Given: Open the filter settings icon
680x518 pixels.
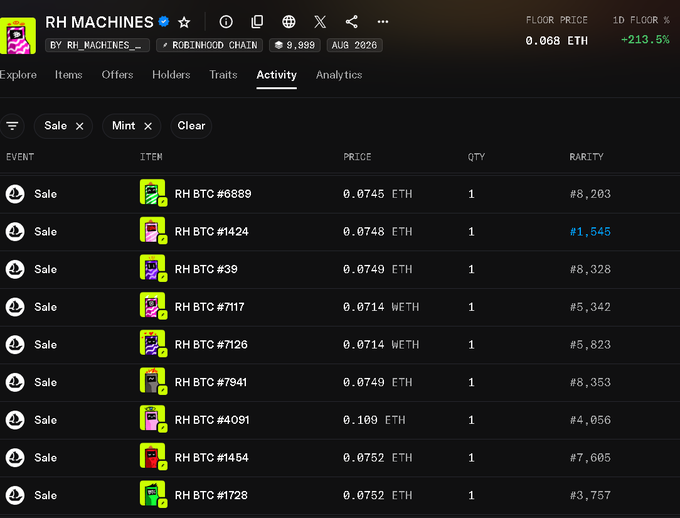Looking at the screenshot, I should 12,126.
